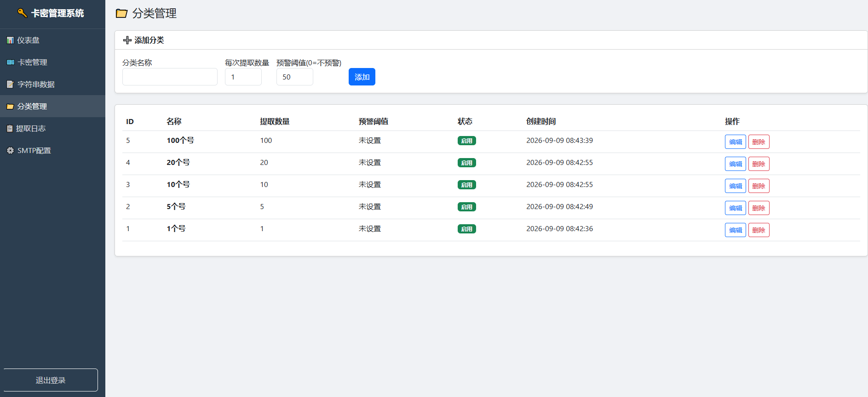Screen dimensions: 868x397
Task: Edit the 1个号 category
Action: point(736,230)
